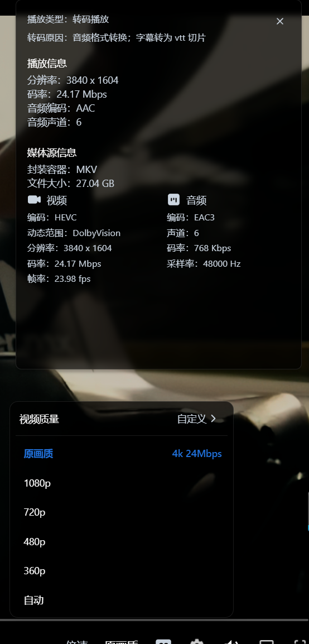Click the 4k 24Mbps quality label
Screen dimensions: 309x644
click(197, 454)
